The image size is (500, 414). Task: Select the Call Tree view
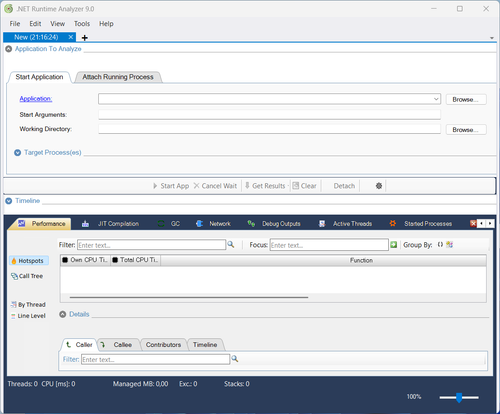[x=27, y=276]
